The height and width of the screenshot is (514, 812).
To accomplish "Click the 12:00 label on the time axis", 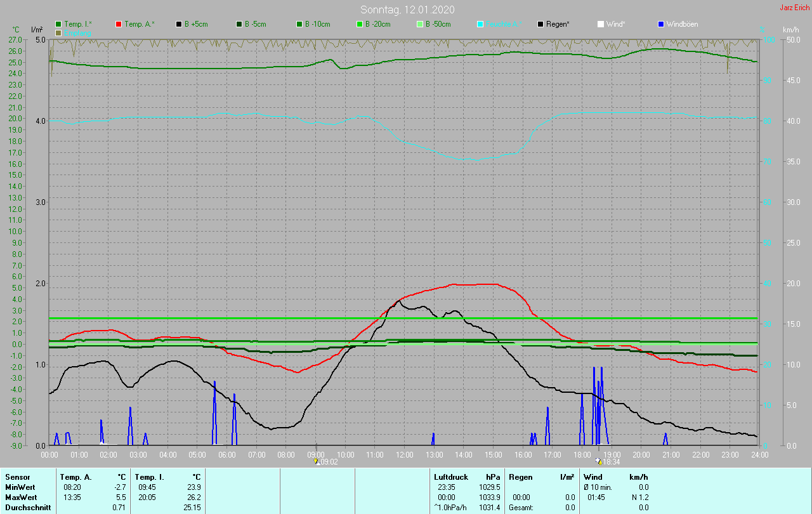I will [404, 455].
